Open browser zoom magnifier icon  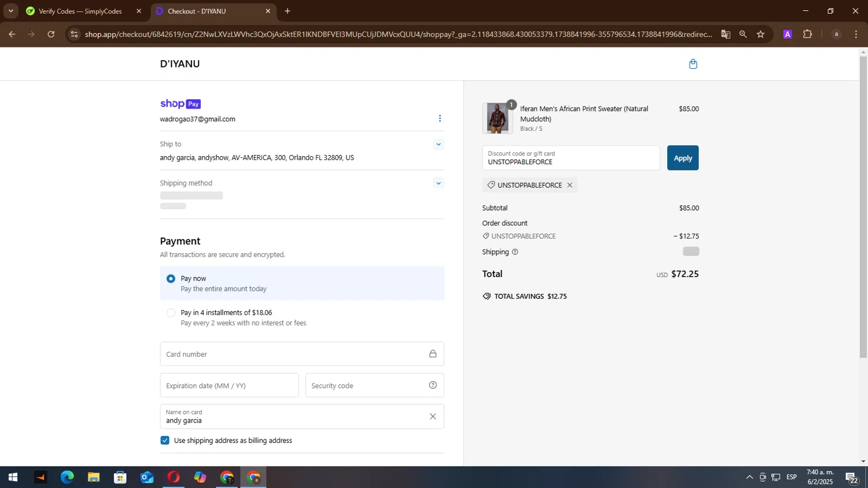743,34
